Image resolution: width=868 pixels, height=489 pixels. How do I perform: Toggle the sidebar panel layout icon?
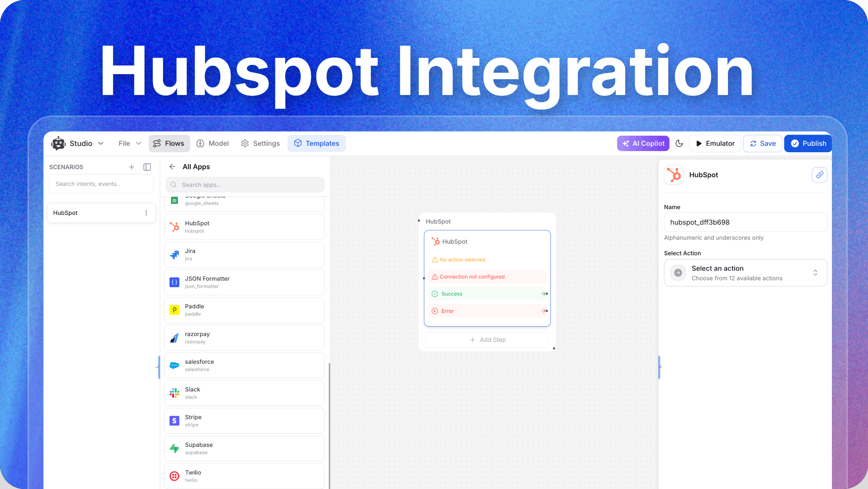(x=147, y=167)
